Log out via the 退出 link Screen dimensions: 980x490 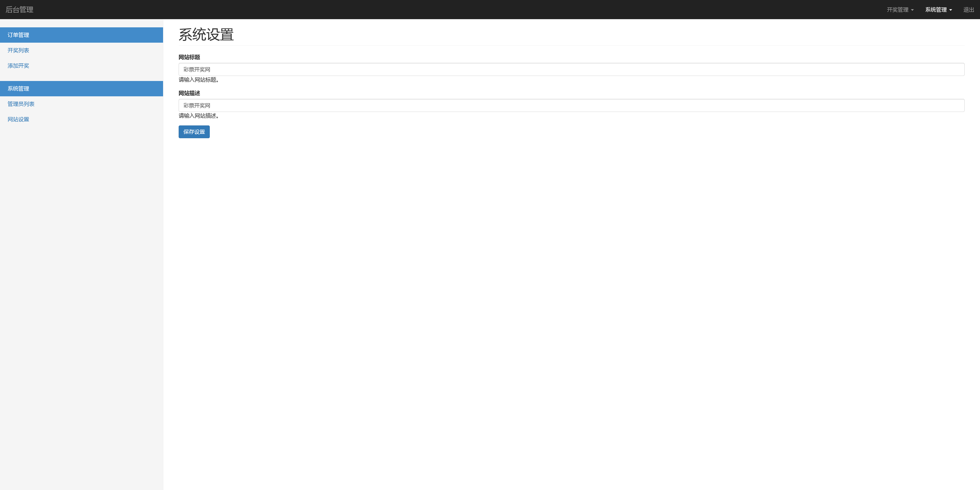[969, 10]
